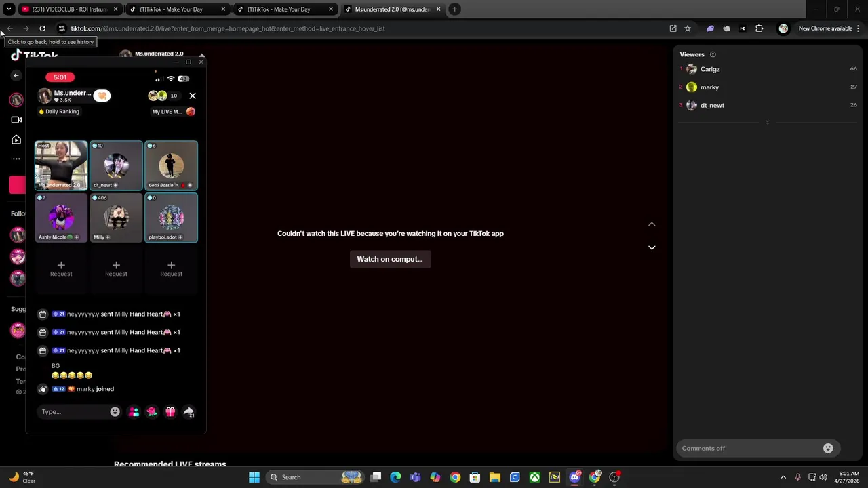Open the Chrome extensions puzzle icon

tap(759, 28)
